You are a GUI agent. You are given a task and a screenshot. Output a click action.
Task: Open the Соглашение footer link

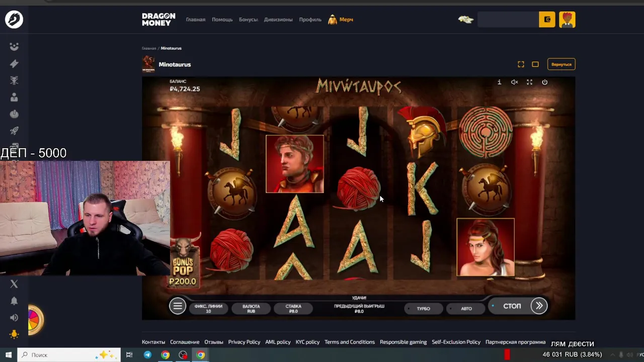185,342
